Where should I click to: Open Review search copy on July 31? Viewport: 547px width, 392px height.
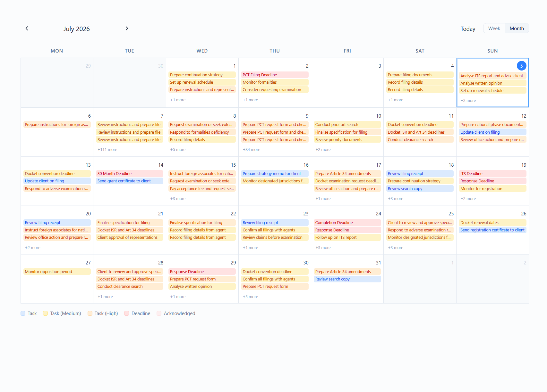click(347, 279)
